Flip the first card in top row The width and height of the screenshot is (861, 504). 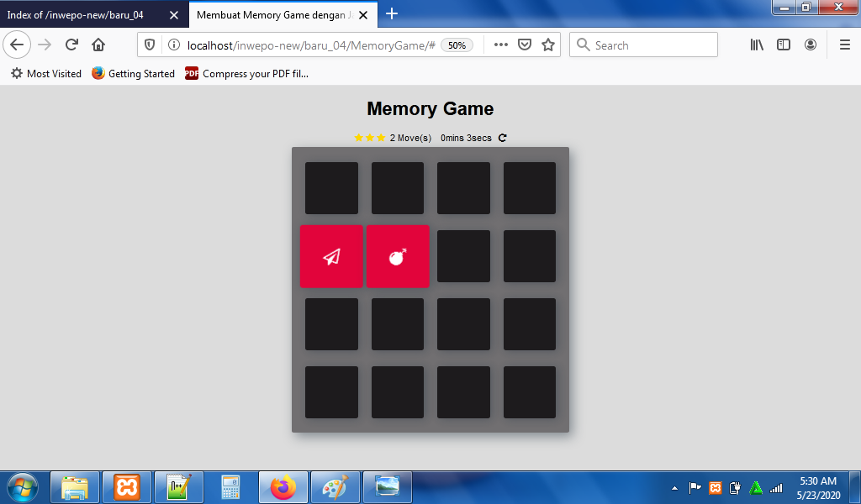[x=331, y=188]
